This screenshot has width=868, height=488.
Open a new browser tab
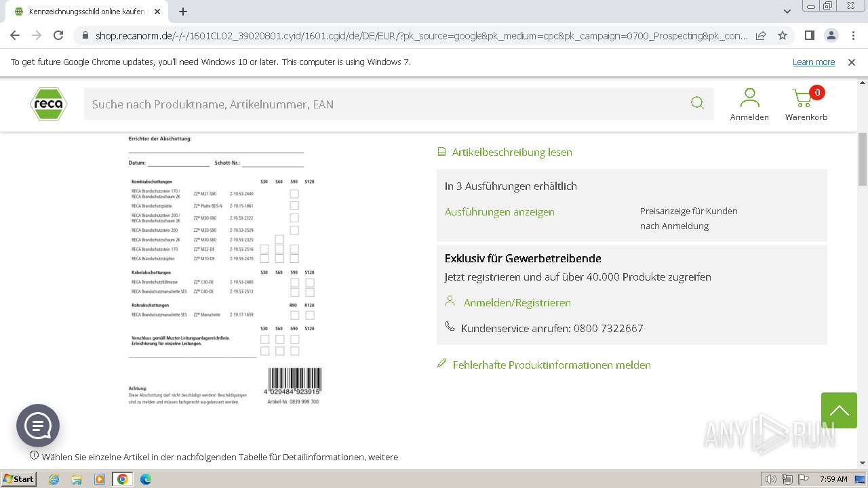[x=183, y=12]
